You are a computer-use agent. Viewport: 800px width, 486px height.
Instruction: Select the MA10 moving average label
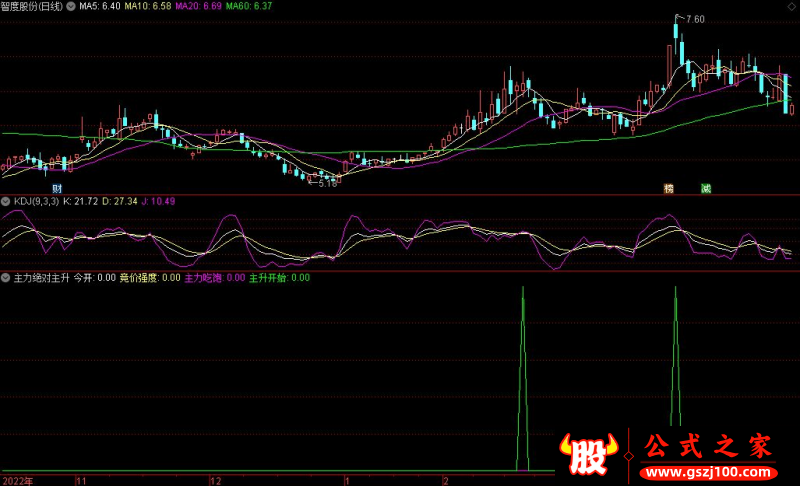150,6
